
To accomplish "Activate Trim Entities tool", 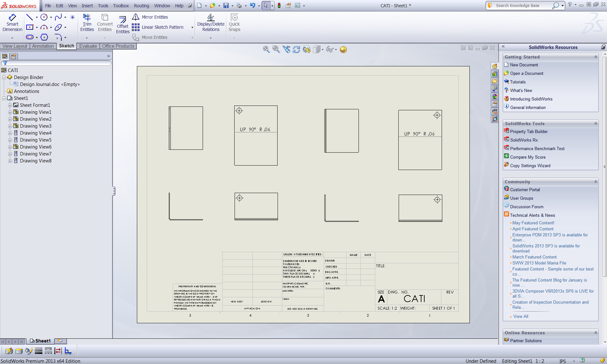I will click(87, 23).
